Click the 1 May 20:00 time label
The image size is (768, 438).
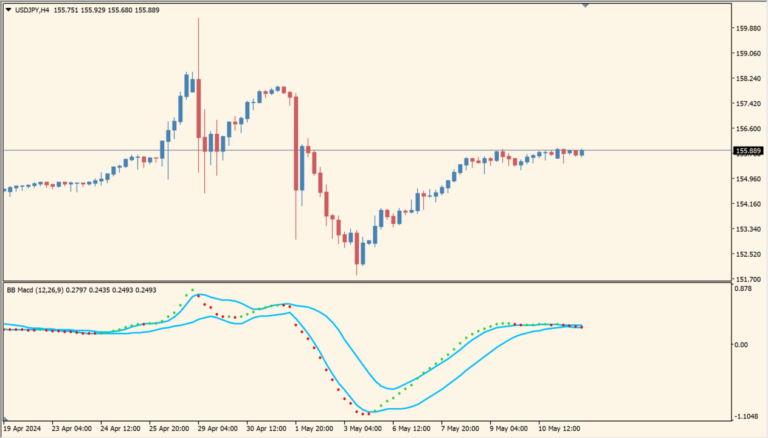(x=315, y=429)
